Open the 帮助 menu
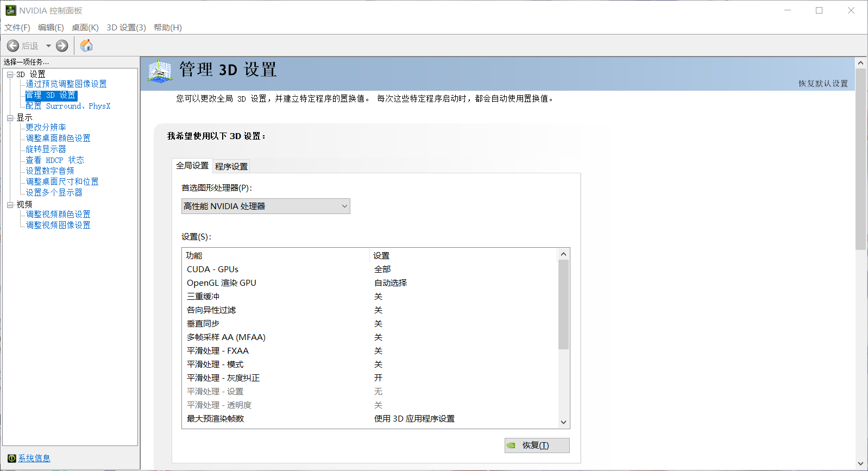868x471 pixels. coord(167,28)
